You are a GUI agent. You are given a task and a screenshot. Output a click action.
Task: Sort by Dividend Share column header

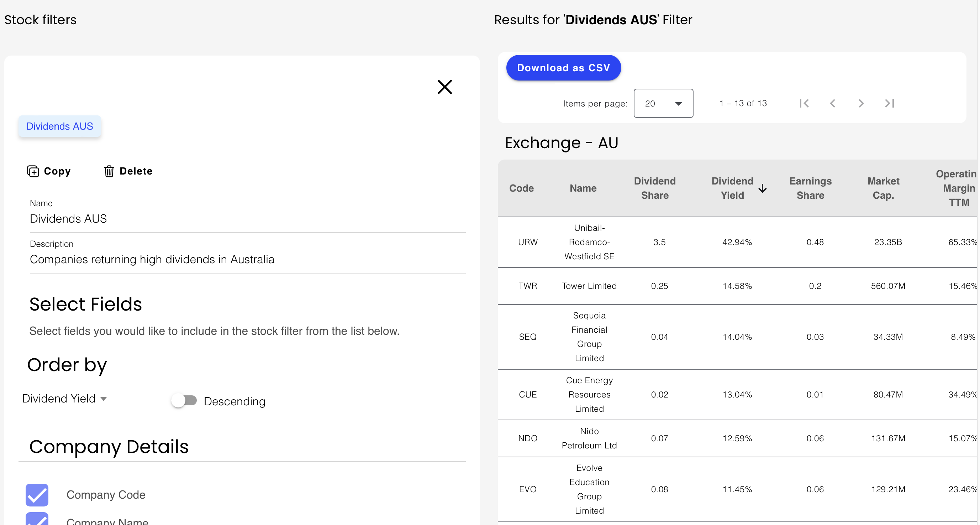[654, 188]
